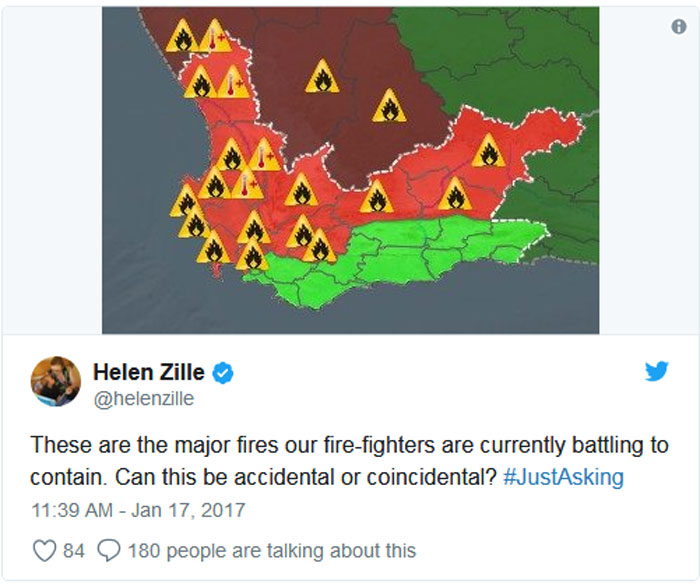Open the #JustAsking hashtag
Viewport: 700px width, 584px height.
(x=563, y=477)
